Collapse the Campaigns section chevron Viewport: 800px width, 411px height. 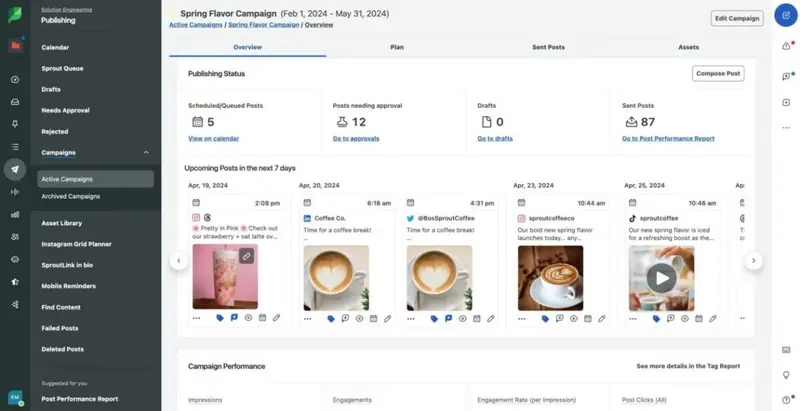pos(147,152)
